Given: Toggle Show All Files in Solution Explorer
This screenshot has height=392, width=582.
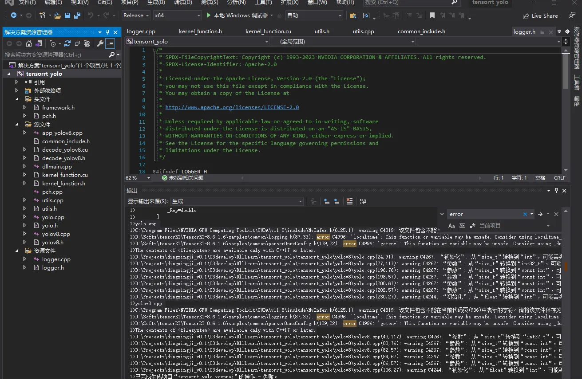Looking at the screenshot, I should point(87,43).
